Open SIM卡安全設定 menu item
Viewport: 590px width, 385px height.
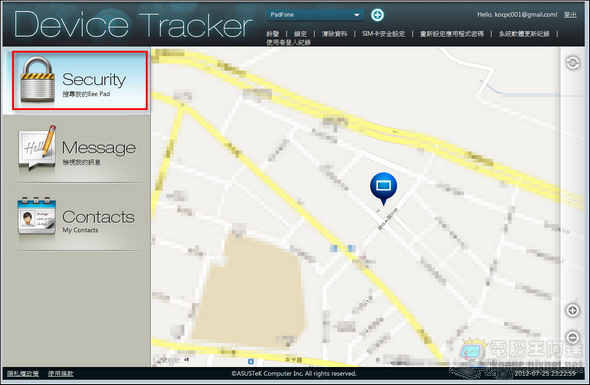tap(383, 34)
